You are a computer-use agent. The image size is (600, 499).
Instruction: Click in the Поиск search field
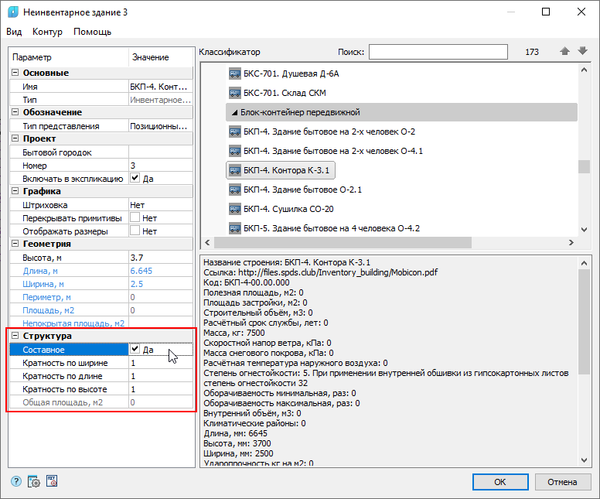point(438,52)
